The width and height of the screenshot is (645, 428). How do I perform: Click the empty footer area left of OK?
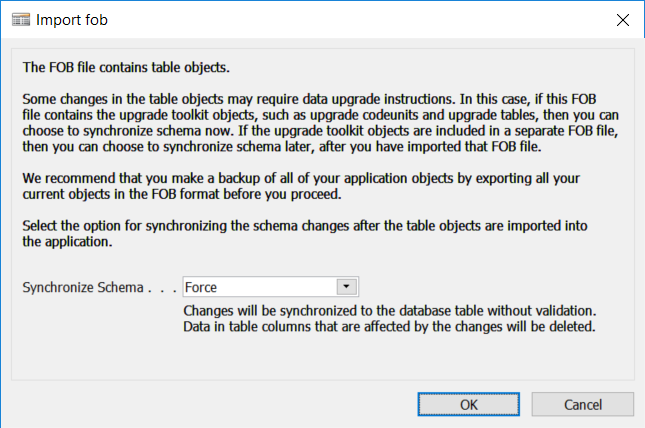point(200,405)
